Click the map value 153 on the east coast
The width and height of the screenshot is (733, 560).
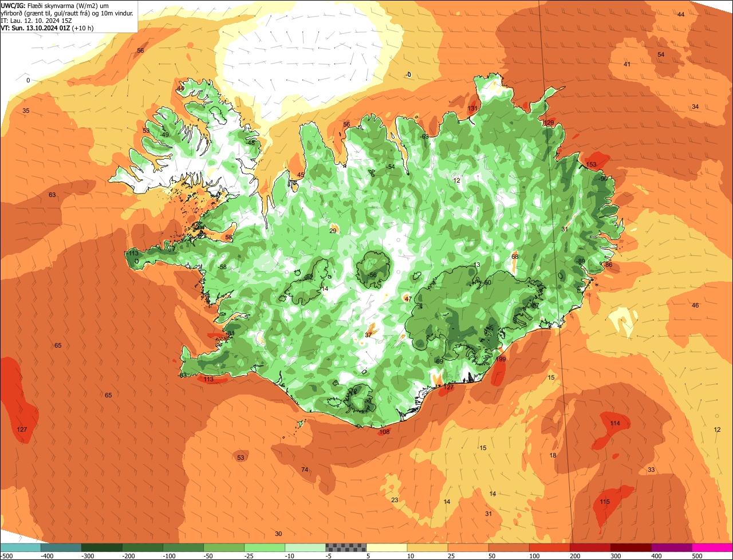click(x=591, y=165)
